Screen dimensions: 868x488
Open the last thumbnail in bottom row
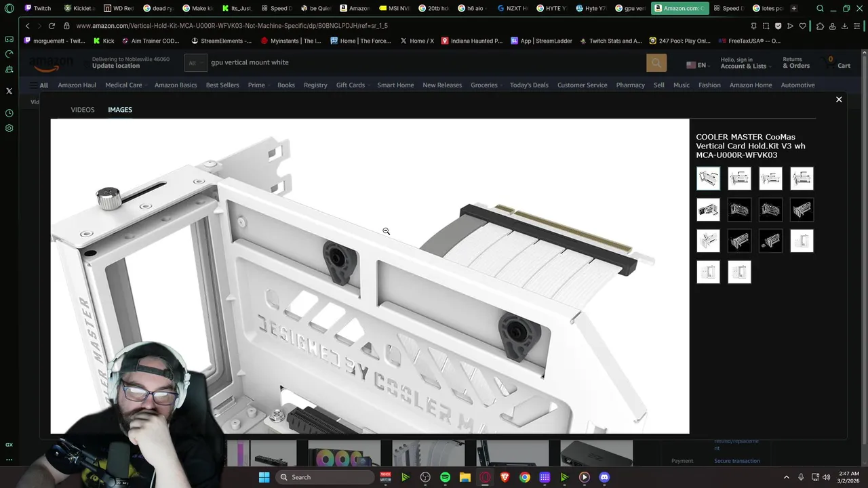pyautogui.click(x=739, y=272)
